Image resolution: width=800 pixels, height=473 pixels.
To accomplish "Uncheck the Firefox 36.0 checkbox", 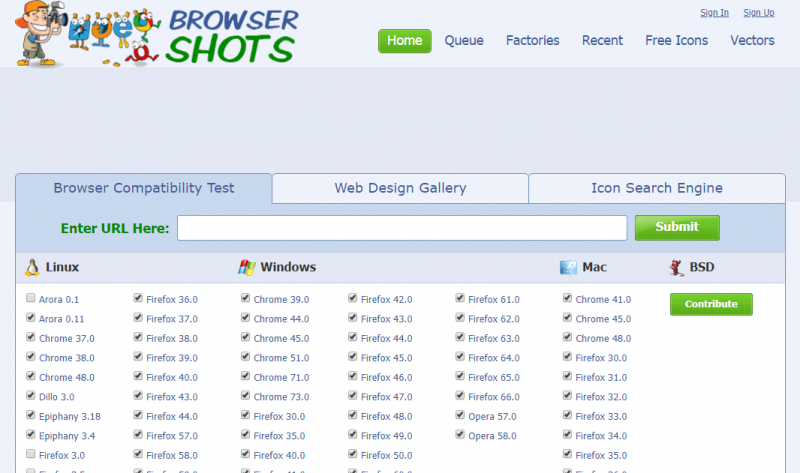I will pyautogui.click(x=138, y=298).
